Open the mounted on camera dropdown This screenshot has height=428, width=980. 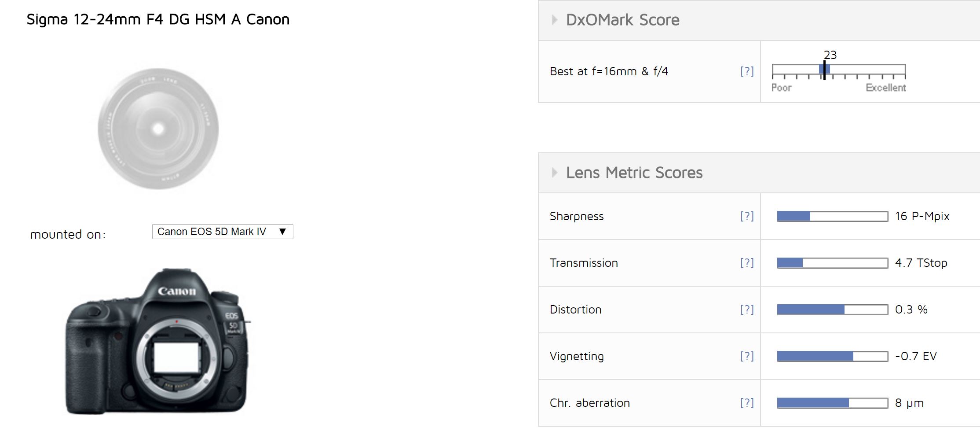pyautogui.click(x=223, y=232)
